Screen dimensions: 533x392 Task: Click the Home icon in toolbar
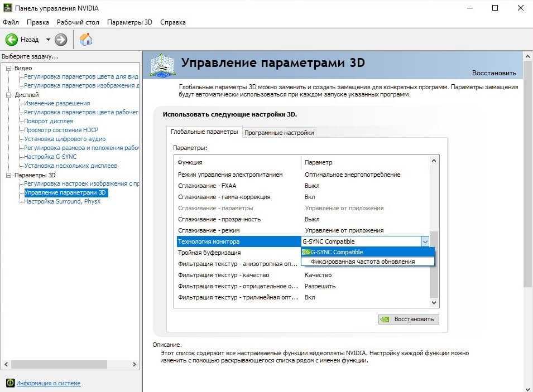coord(86,40)
